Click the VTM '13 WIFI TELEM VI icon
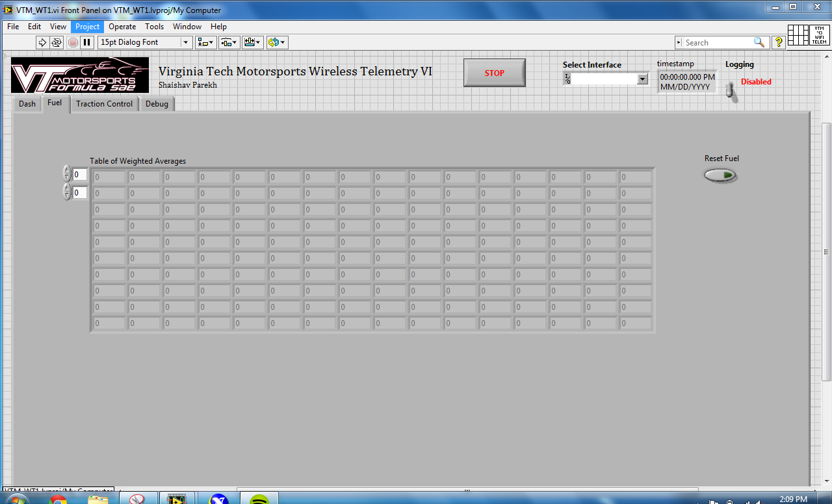This screenshot has width=832, height=504. [819, 35]
